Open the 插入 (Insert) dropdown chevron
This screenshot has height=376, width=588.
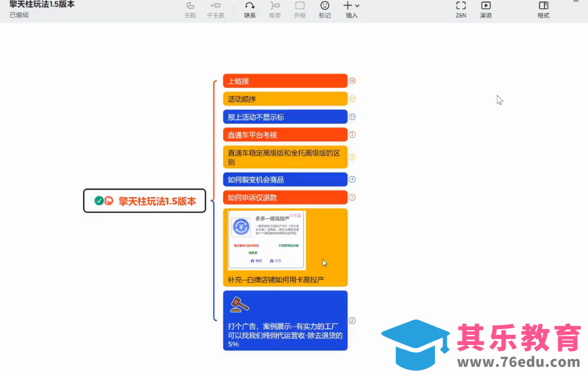pyautogui.click(x=357, y=6)
